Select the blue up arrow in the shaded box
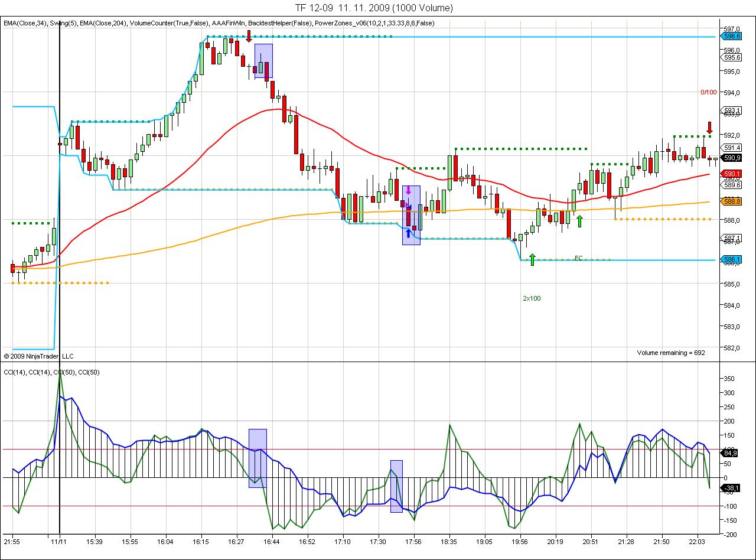756x560 pixels. coord(408,233)
